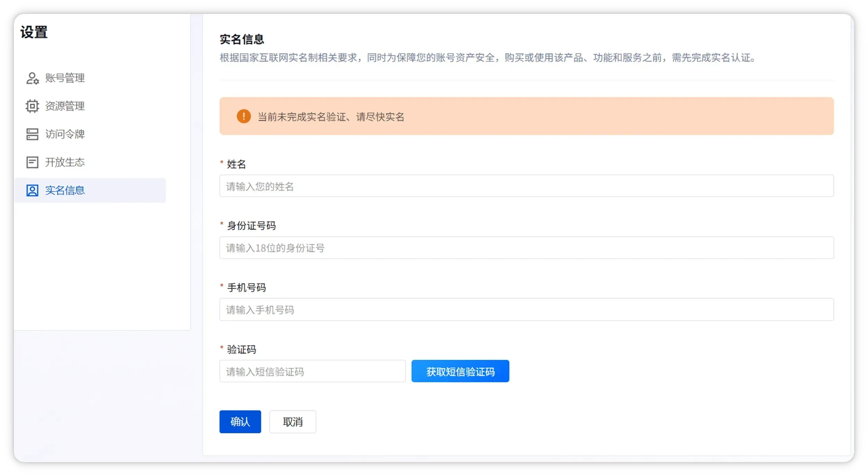Viewport: 868px width, 476px height.
Task: Click the 确认 confirm button
Action: pyautogui.click(x=240, y=422)
